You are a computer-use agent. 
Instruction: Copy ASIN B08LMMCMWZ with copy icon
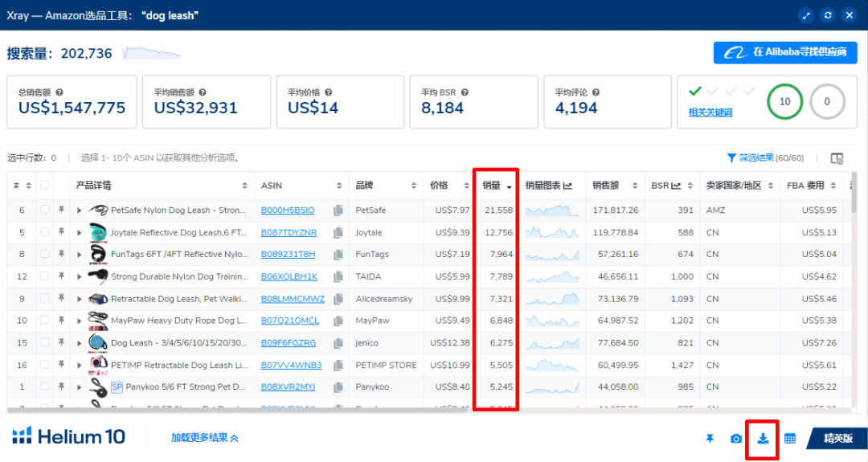click(338, 299)
